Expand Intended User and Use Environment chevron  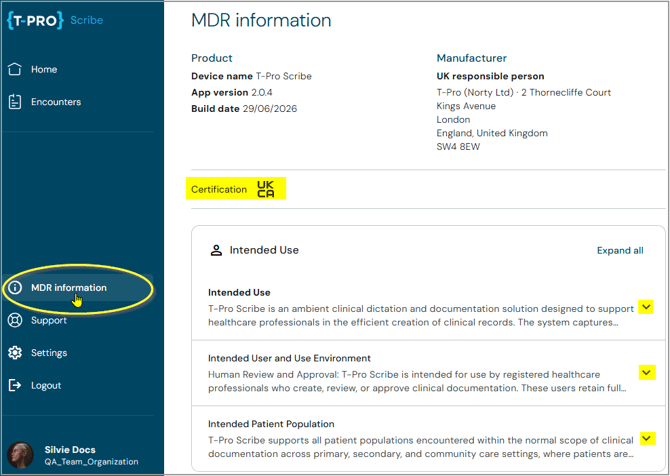[647, 372]
